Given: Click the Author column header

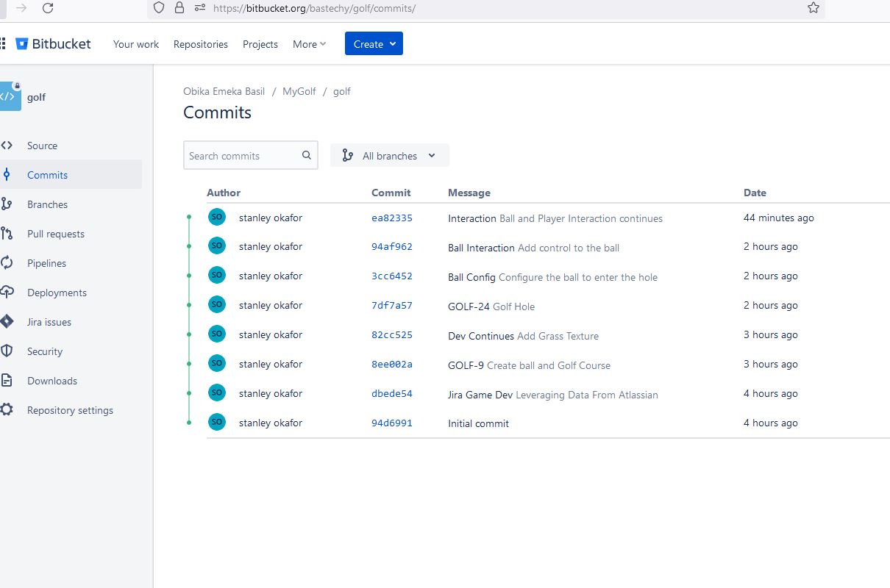Looking at the screenshot, I should tap(224, 193).
